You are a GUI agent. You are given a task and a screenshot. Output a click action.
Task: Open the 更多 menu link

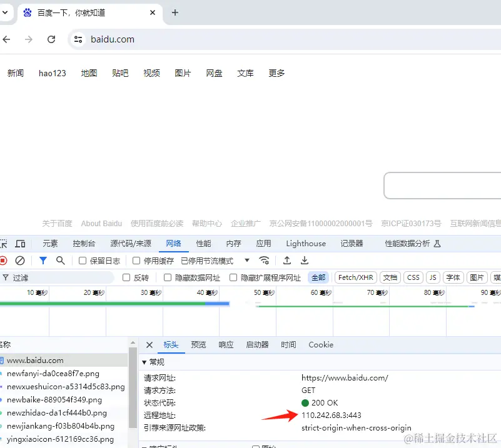coord(276,73)
